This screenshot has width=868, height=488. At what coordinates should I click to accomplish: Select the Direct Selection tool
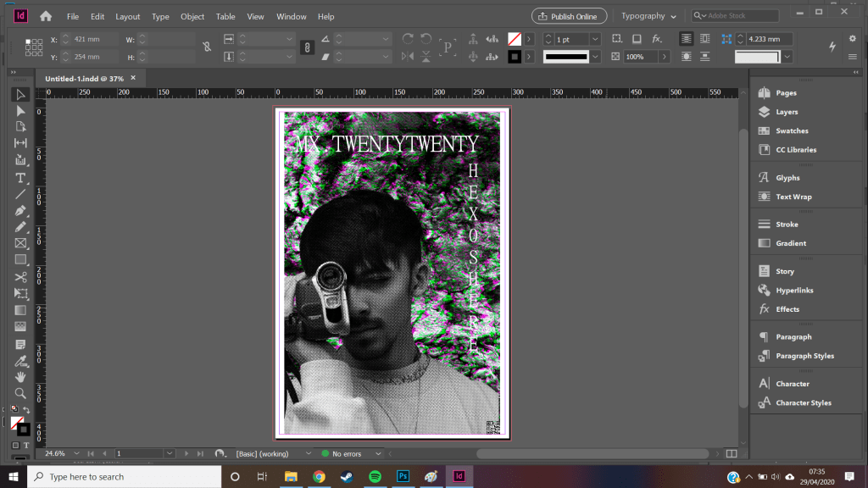[x=20, y=110]
